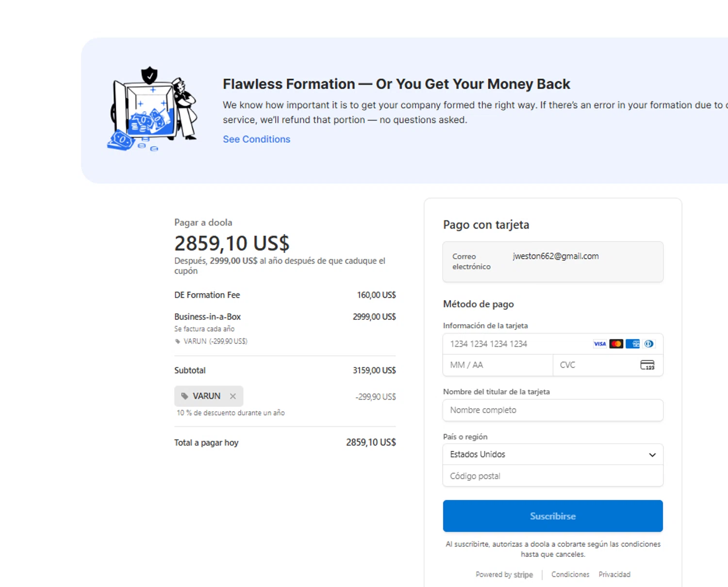The image size is (728, 587).
Task: Click the DE Formation Fee line
Action: click(x=207, y=295)
